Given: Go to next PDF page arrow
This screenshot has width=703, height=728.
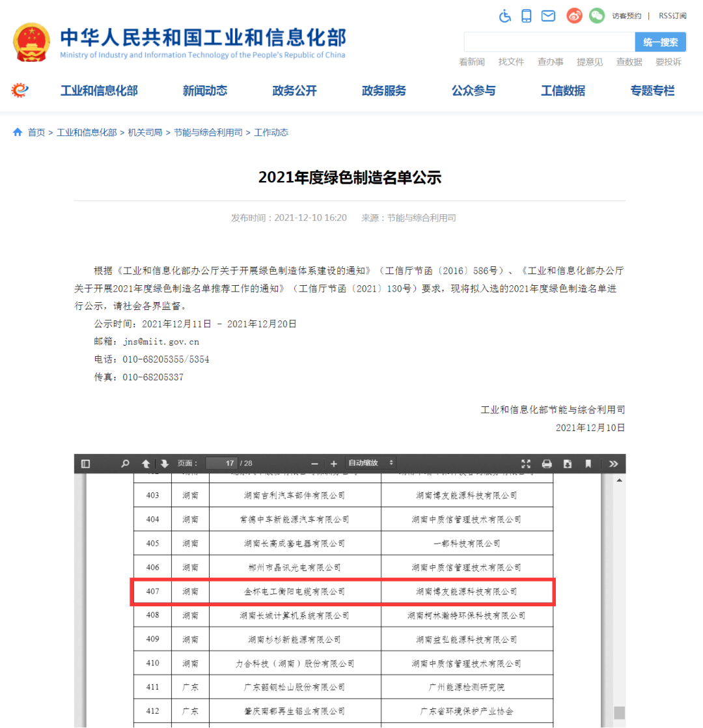Looking at the screenshot, I should pos(165,464).
